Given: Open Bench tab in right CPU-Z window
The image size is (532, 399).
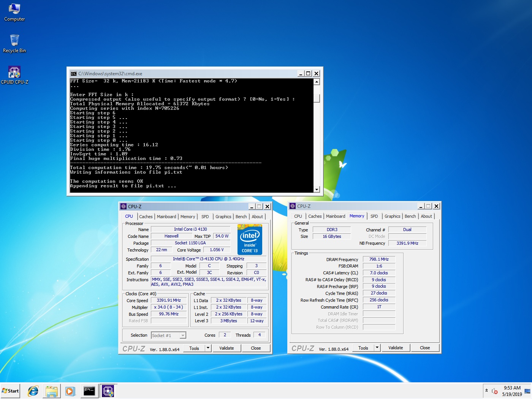Looking at the screenshot, I should click(410, 216).
